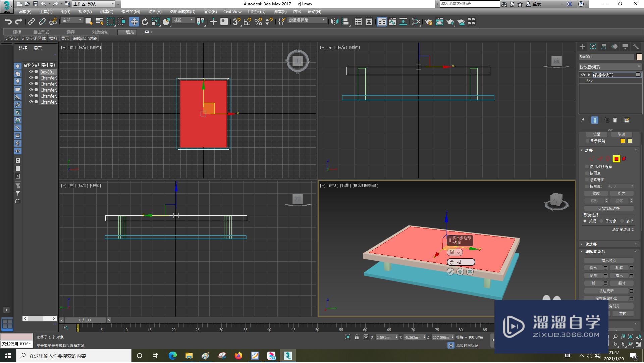Click the Mirror tool icon
The width and height of the screenshot is (644, 363).
(334, 22)
